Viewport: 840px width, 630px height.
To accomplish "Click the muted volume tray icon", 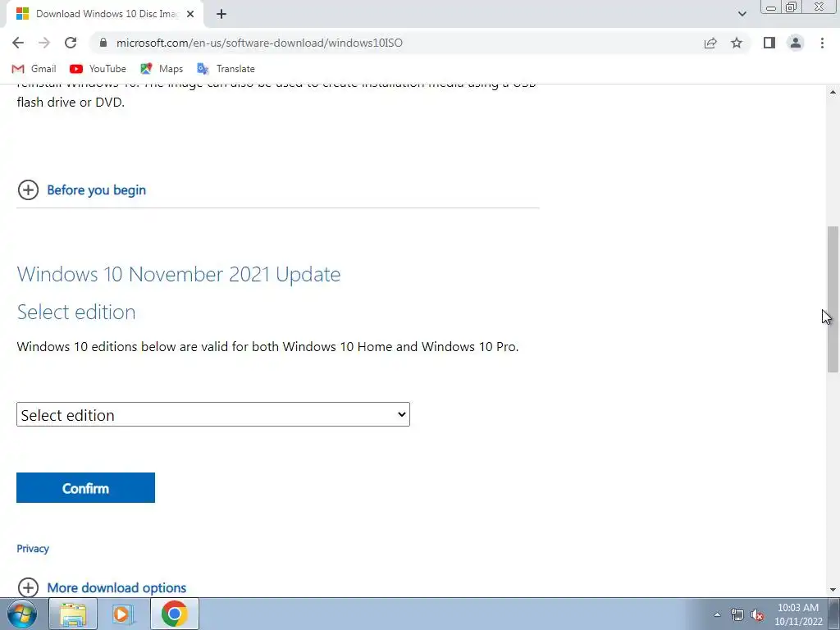I will pos(757,614).
